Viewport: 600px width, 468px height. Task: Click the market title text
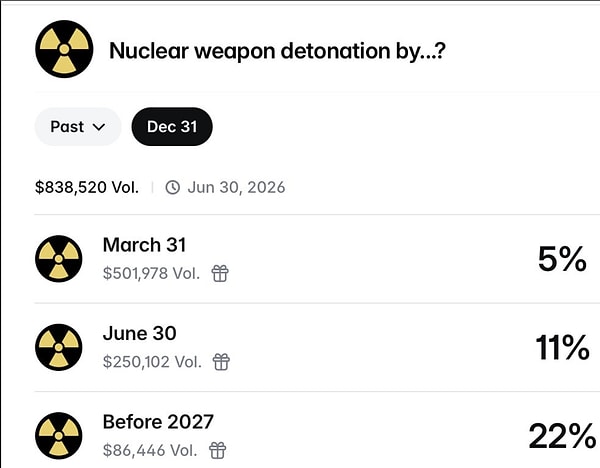click(x=277, y=50)
